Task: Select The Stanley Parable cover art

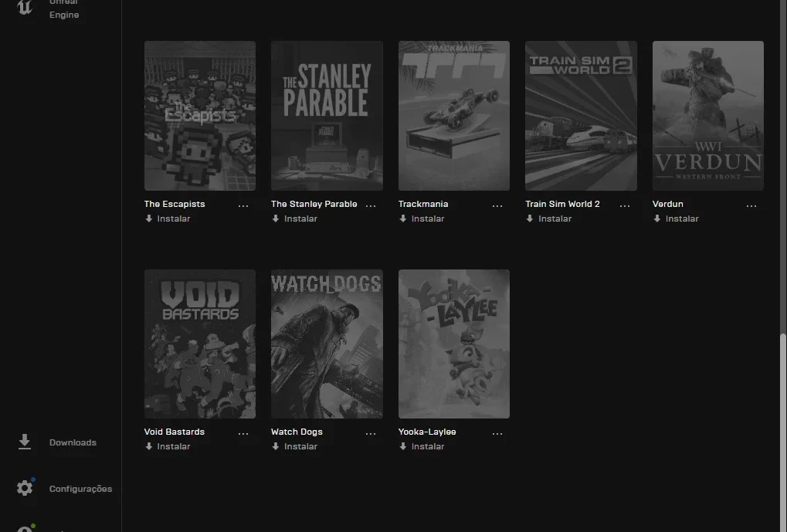Action: pyautogui.click(x=327, y=116)
